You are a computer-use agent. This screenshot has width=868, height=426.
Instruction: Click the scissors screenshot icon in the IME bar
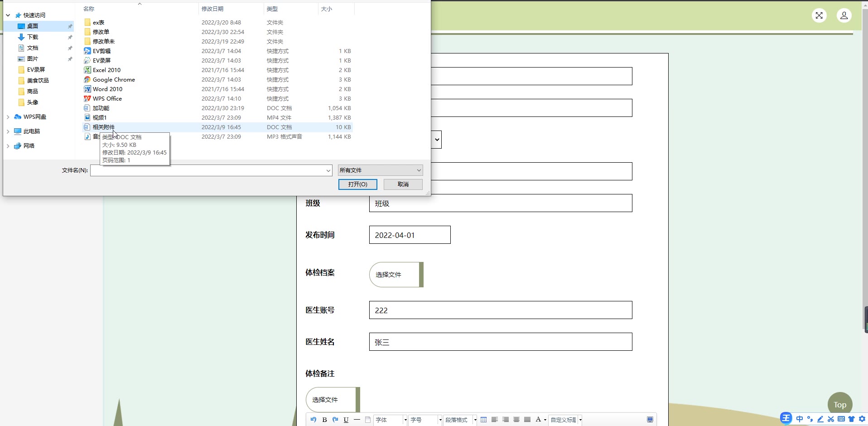[831, 419]
